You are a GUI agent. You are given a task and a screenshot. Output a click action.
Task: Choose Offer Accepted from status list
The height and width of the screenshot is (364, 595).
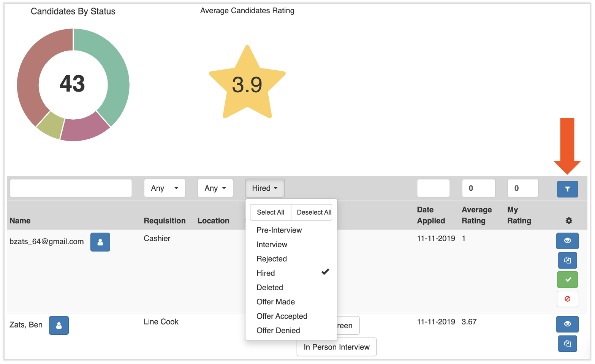click(x=282, y=316)
